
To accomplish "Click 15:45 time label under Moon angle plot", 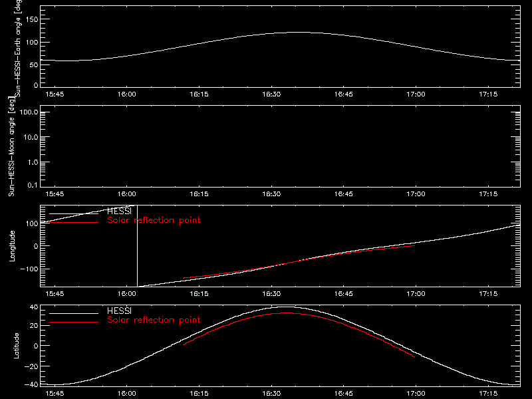I will pos(55,194).
